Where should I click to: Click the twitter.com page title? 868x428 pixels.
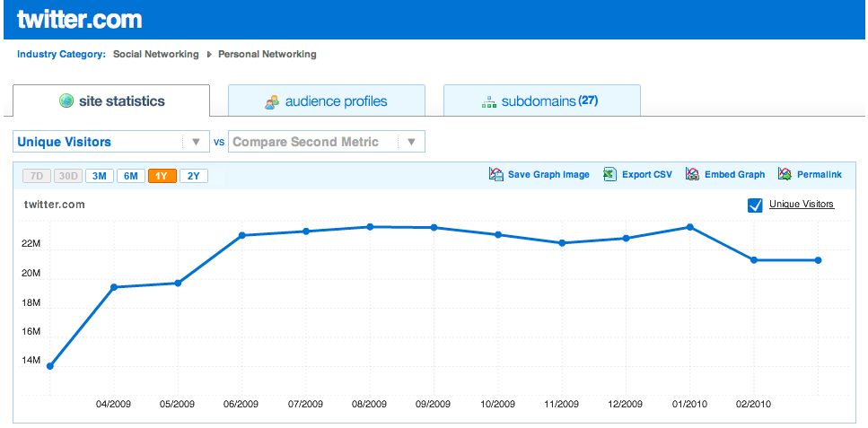pyautogui.click(x=80, y=20)
